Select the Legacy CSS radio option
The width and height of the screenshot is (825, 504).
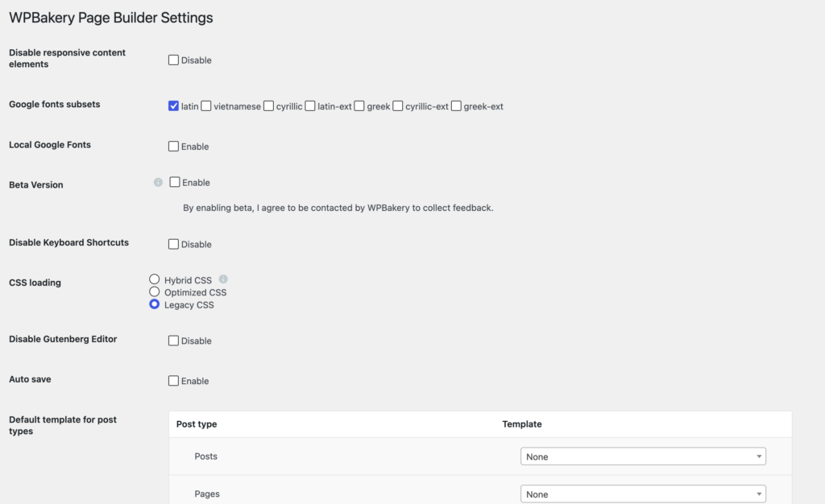pos(154,304)
